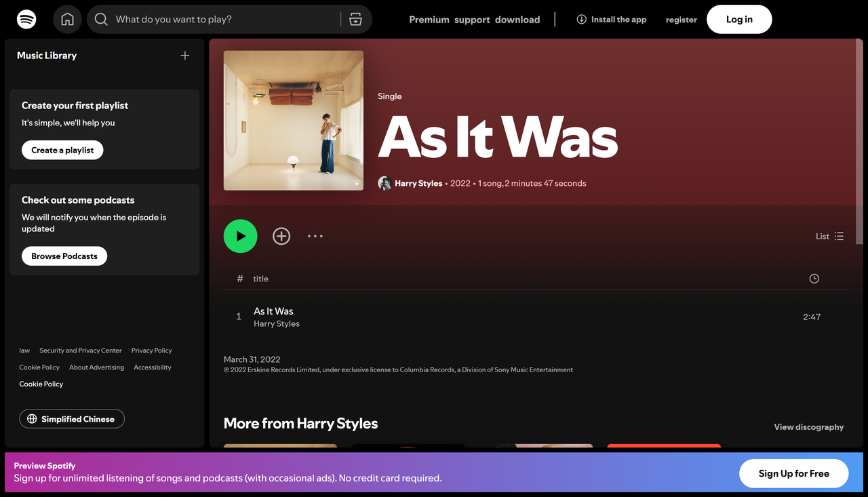This screenshot has width=868, height=497.
Task: Click the track duration 2:47
Action: coord(812,317)
